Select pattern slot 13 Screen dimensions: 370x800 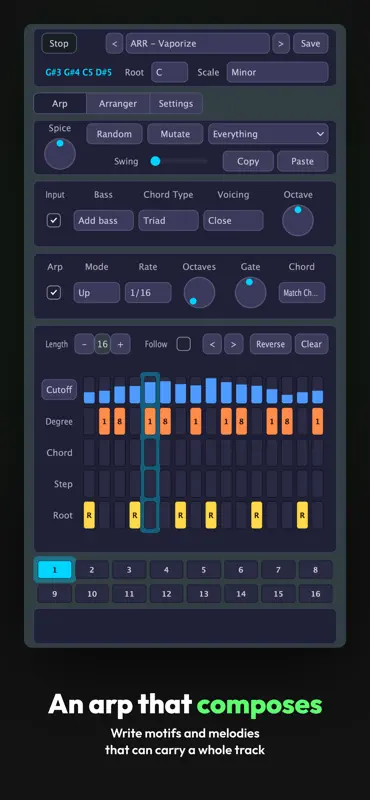pos(204,594)
